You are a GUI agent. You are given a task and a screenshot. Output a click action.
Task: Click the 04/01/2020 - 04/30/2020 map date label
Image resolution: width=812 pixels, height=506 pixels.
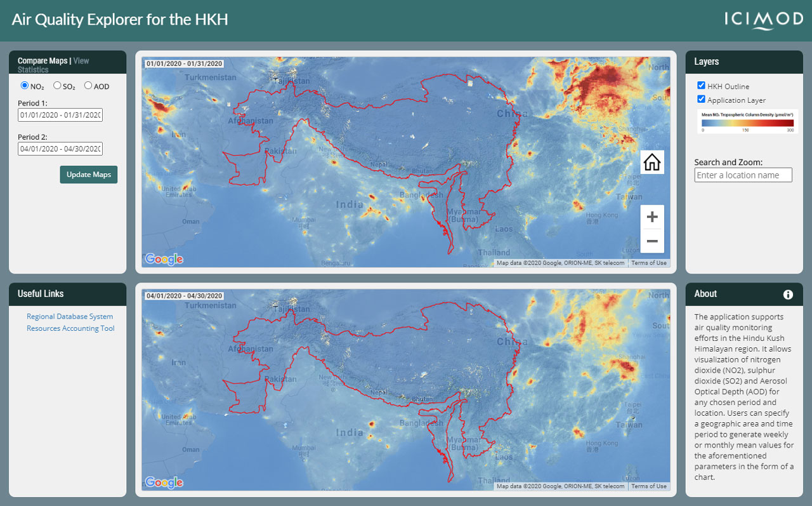point(184,296)
